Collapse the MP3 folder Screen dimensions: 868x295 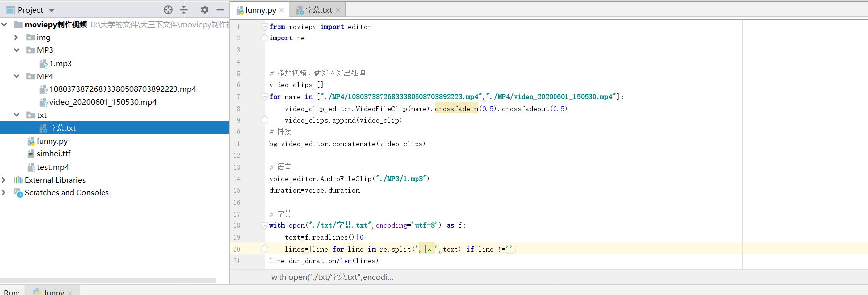click(16, 50)
